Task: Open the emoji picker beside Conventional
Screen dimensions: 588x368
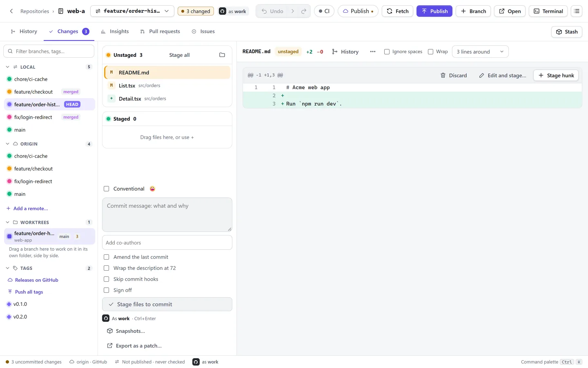Action: (152, 188)
